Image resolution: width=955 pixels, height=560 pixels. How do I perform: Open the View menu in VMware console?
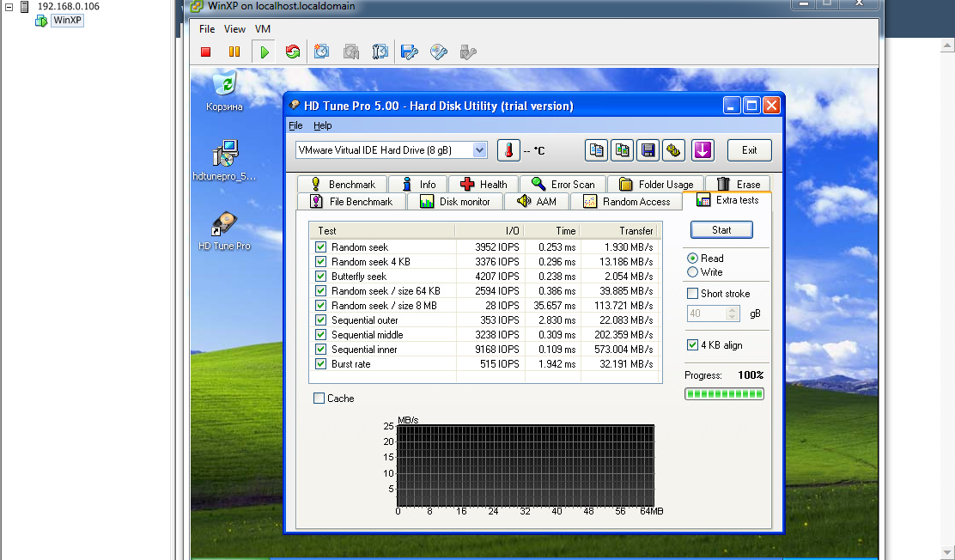(x=234, y=28)
